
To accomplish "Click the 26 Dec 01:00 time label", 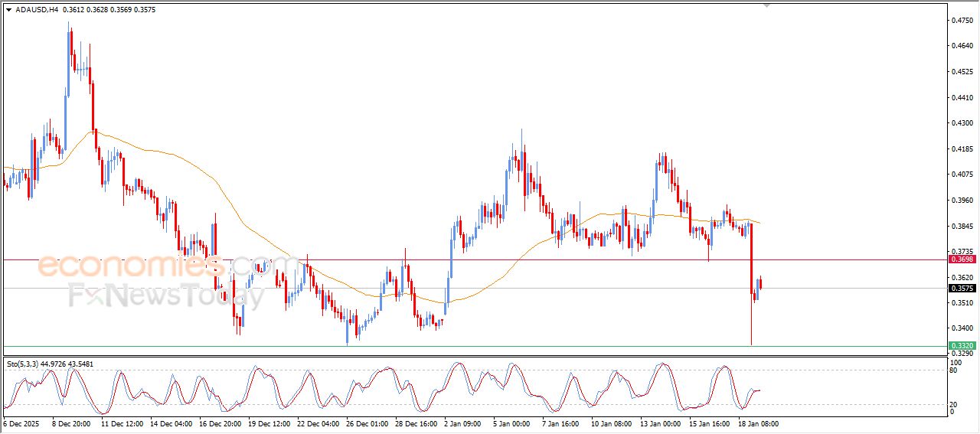I will [x=364, y=423].
